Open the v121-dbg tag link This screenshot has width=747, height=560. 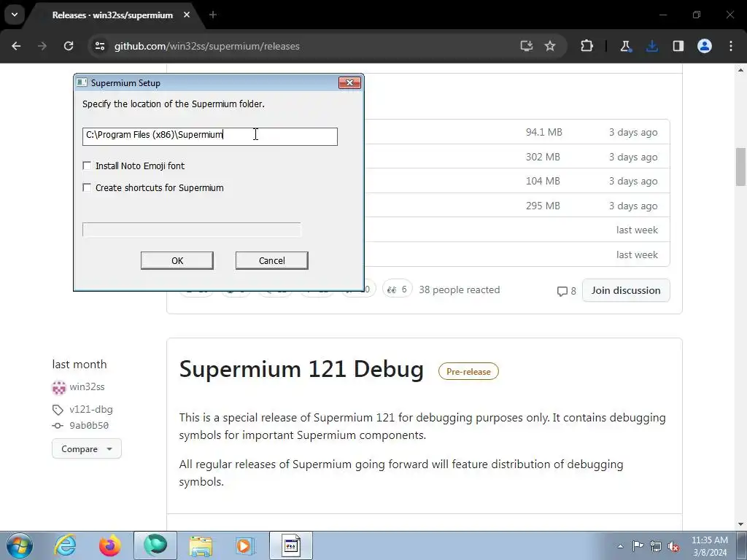click(x=90, y=410)
